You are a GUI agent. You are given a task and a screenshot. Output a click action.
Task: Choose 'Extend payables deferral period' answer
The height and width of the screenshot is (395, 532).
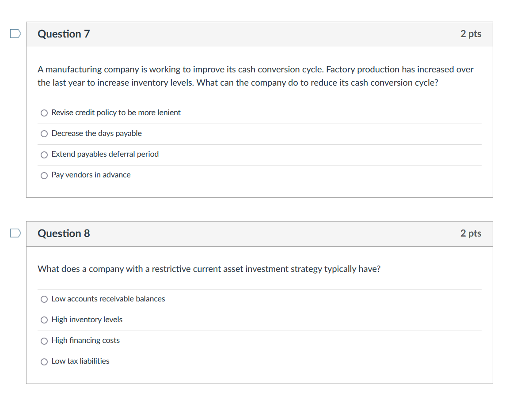(x=44, y=154)
